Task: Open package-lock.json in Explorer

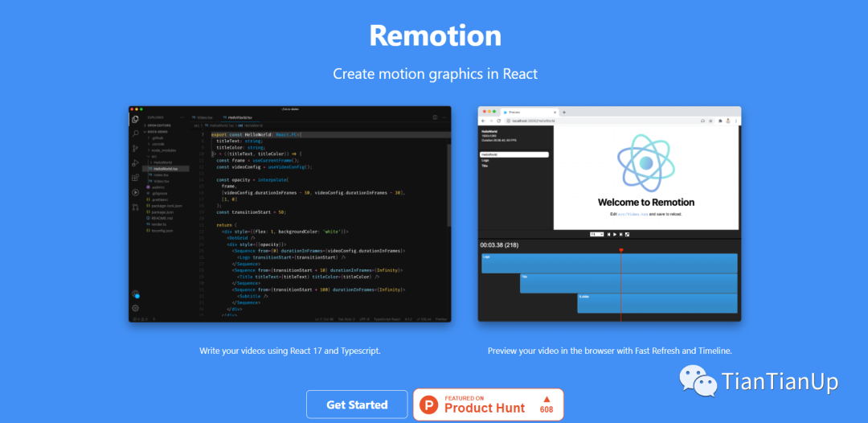Action: [166, 206]
